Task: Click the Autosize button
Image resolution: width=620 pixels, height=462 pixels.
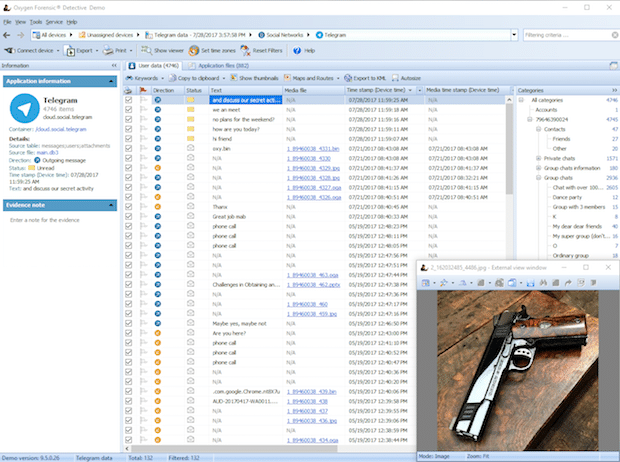Action: click(406, 78)
